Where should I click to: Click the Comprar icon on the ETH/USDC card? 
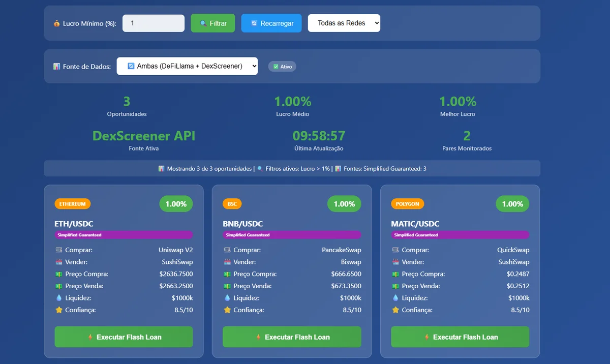pos(58,250)
